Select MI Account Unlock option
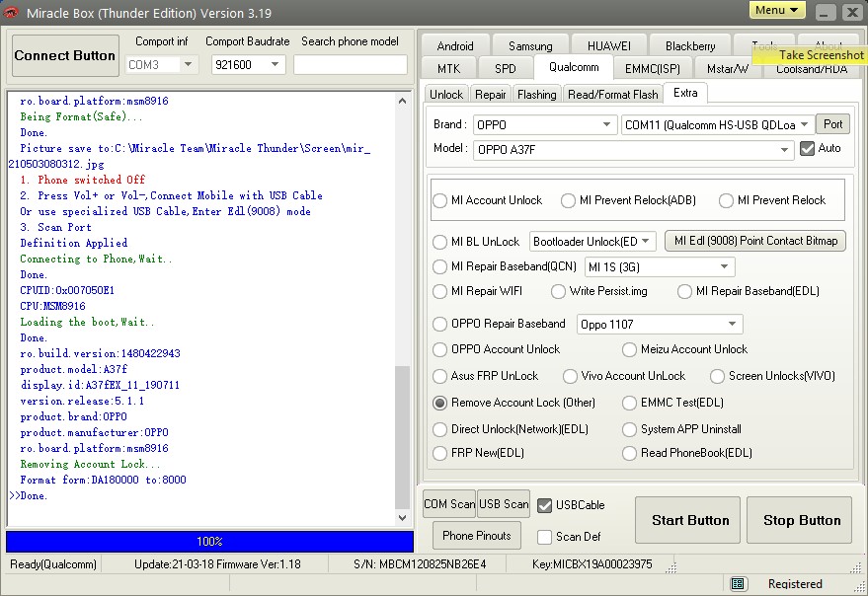This screenshot has width=868, height=596. [440, 201]
